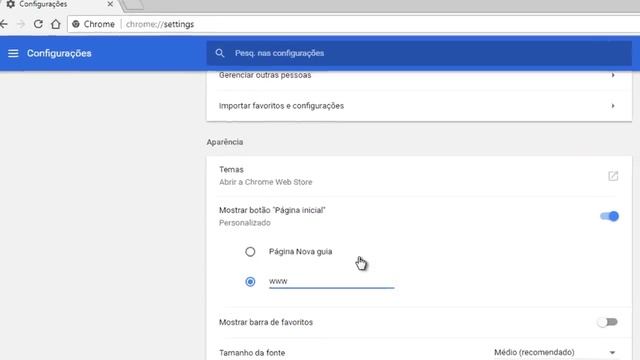Click 'Mostrar barra de favoritos' label

(x=266, y=322)
